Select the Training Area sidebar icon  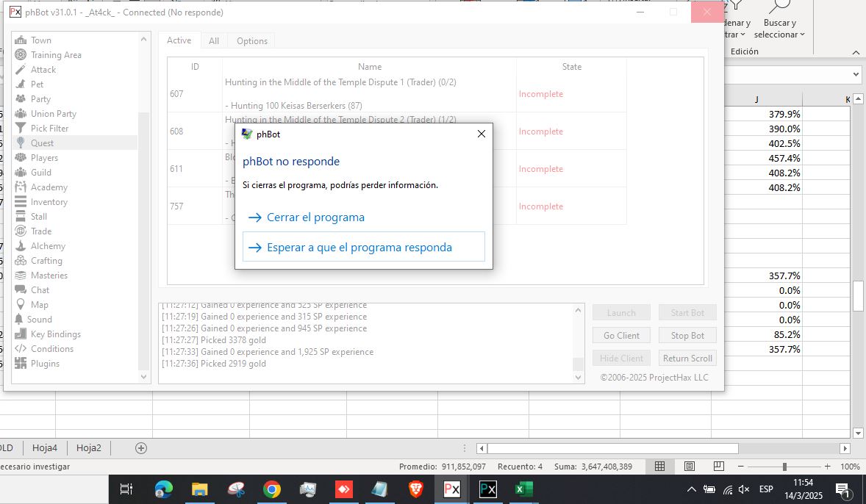(21, 55)
